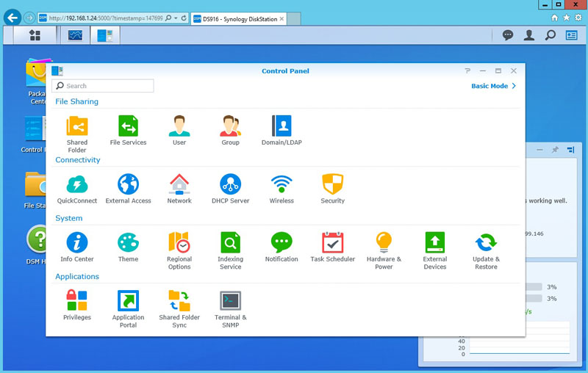Screen dimensions: 588x373
Task: Click the browser forward arrow
Action: click(x=29, y=18)
